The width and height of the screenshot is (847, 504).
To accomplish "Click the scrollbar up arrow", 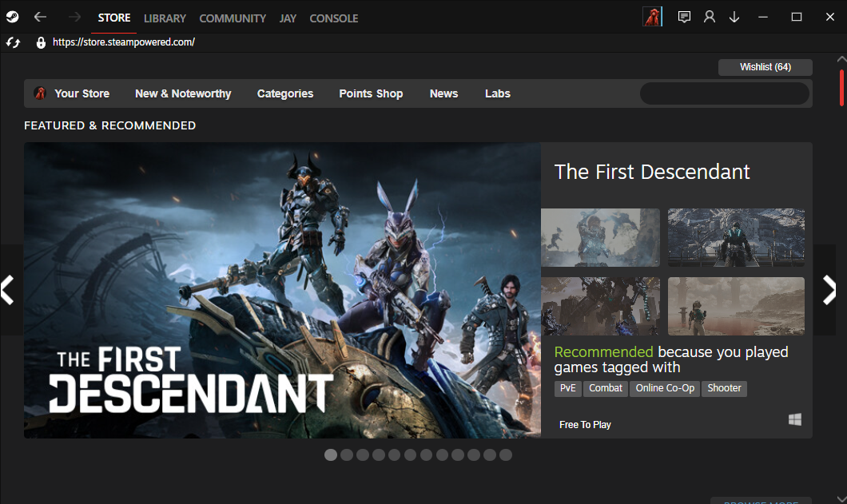I will tap(841, 59).
